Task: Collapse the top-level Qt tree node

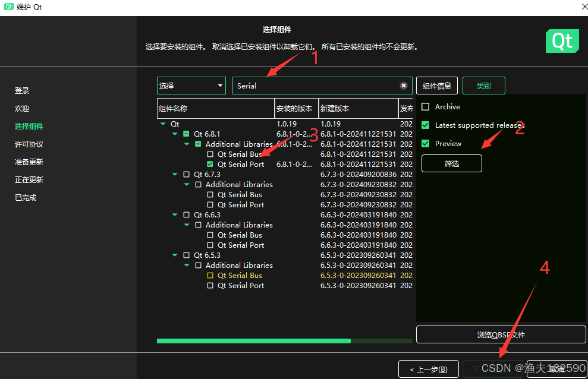Action: point(163,124)
